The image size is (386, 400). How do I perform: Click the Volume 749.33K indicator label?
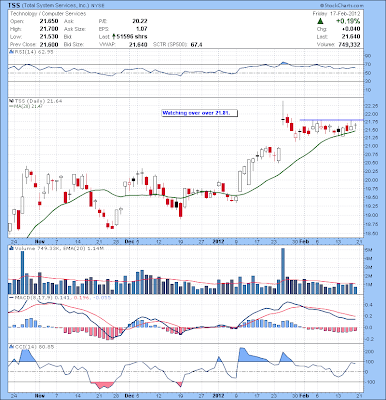pyautogui.click(x=58, y=248)
